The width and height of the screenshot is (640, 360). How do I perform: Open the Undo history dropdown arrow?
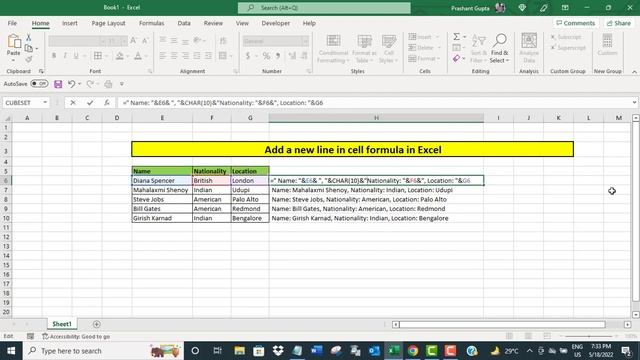pyautogui.click(x=80, y=84)
